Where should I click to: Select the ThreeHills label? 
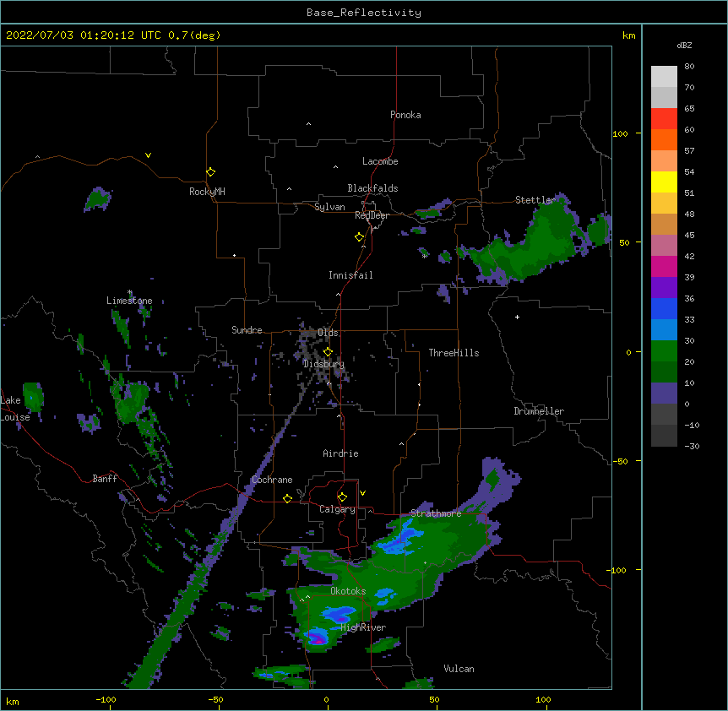point(454,353)
